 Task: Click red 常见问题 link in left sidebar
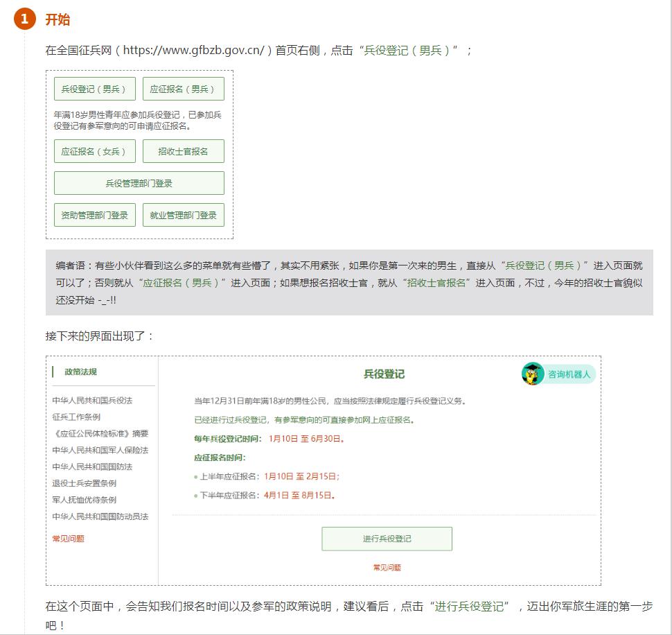click(x=69, y=539)
